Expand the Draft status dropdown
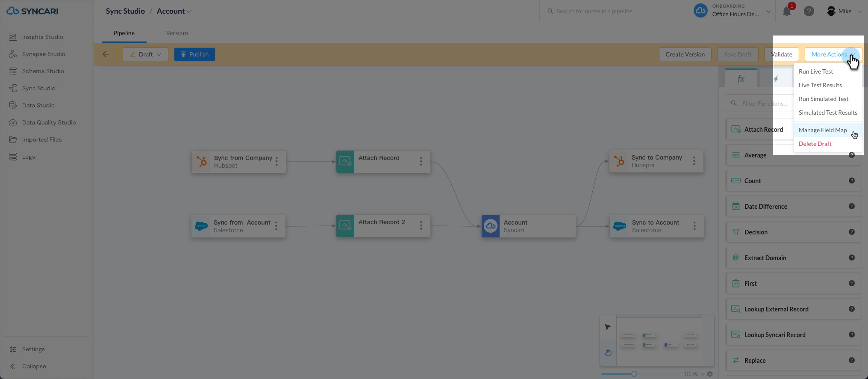 (145, 54)
